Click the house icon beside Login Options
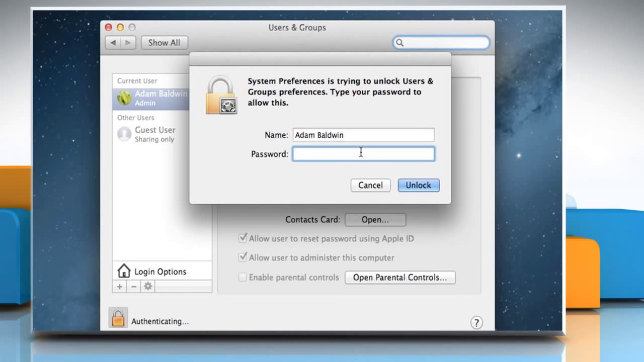Viewport: 644px width, 362px height. [124, 271]
